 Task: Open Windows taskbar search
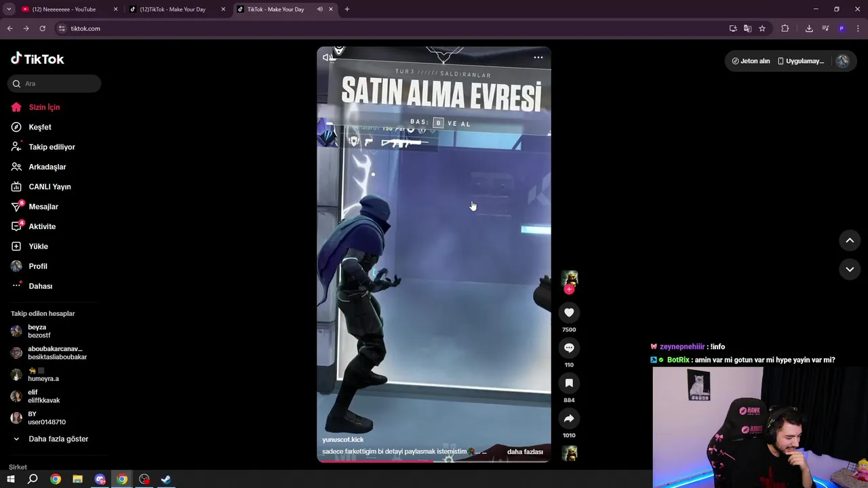(33, 479)
